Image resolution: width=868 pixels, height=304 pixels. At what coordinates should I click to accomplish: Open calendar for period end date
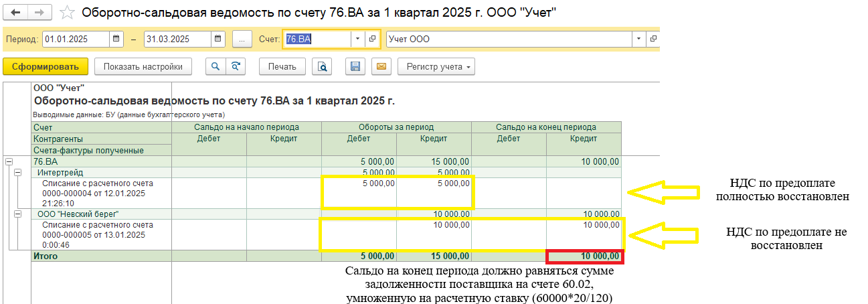218,39
